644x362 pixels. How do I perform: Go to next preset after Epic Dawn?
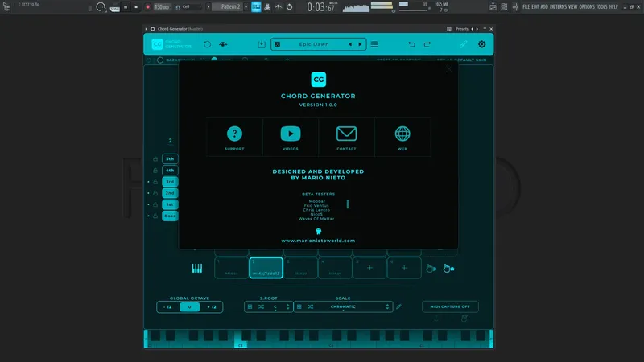click(360, 44)
